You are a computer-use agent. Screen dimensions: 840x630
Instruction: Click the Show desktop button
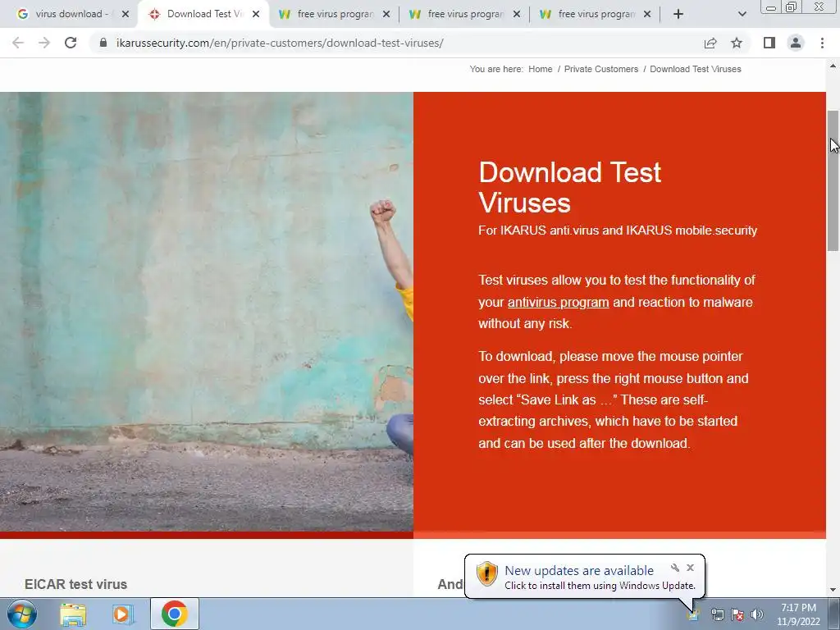834,614
